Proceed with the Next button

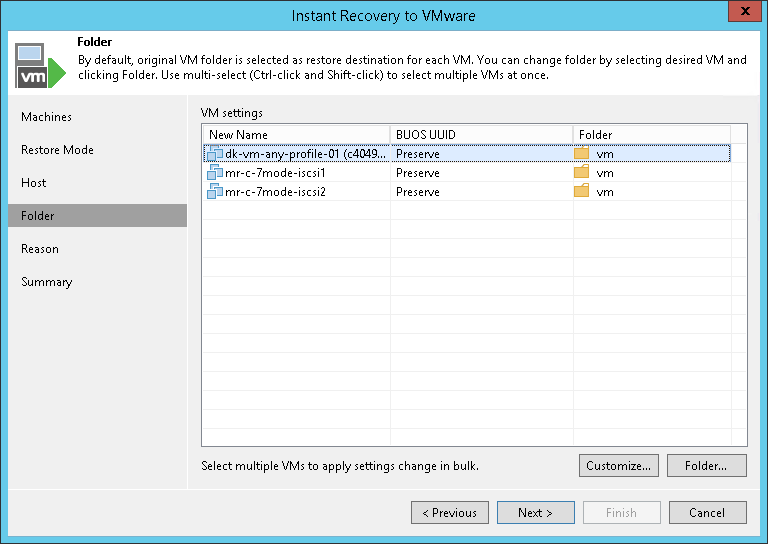click(x=536, y=513)
